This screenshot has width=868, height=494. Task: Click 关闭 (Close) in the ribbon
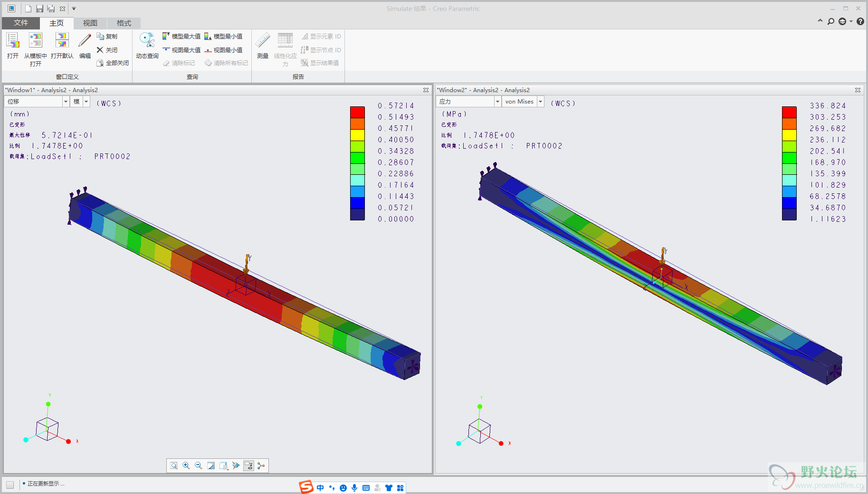pos(107,50)
